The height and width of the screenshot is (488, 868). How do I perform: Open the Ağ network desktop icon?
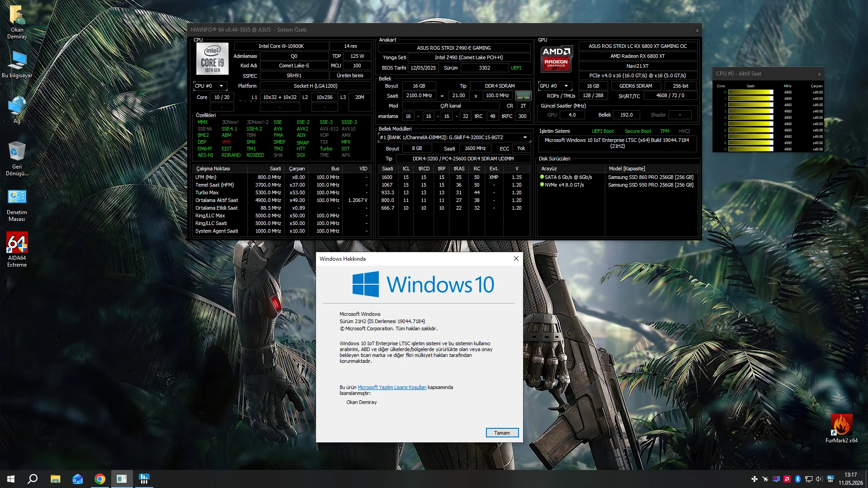17,110
